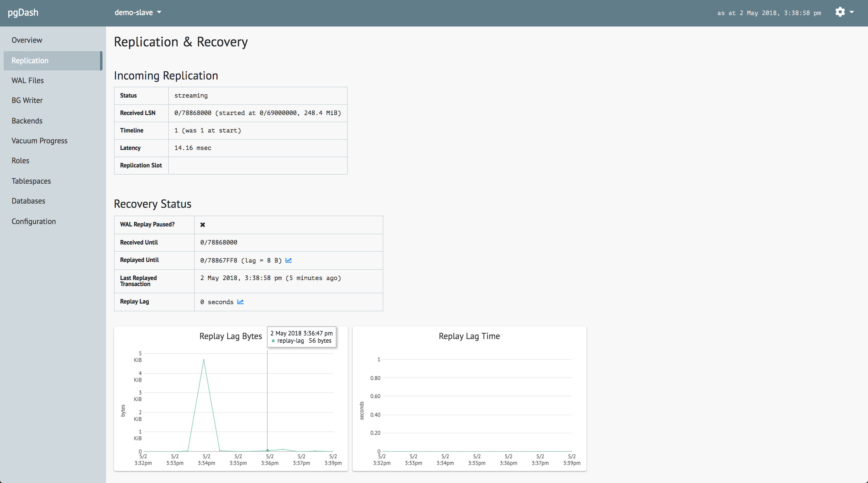Click the latency value 14.16 msec

193,148
